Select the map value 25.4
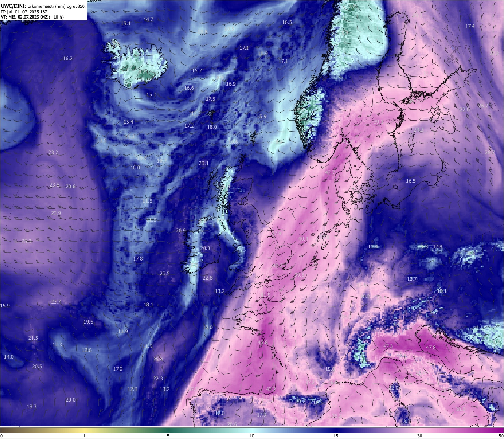This screenshot has height=439, width=504. (158, 360)
